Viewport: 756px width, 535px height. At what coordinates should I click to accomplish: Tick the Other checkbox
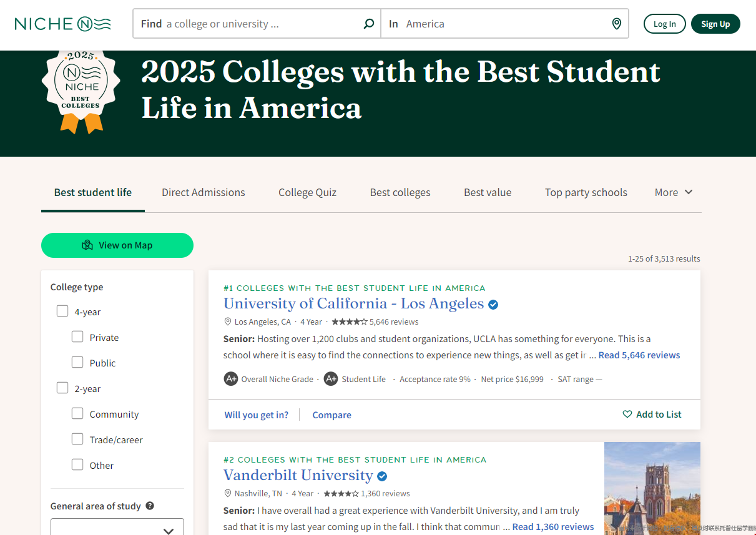(x=77, y=464)
